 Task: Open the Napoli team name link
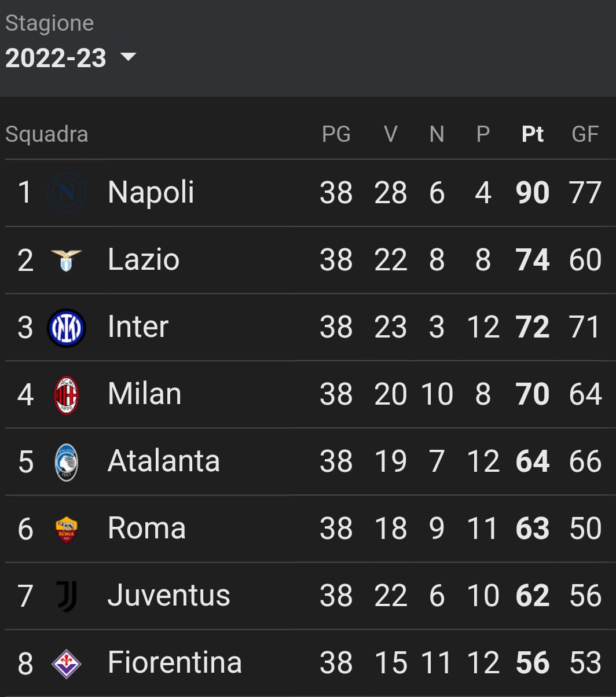151,192
